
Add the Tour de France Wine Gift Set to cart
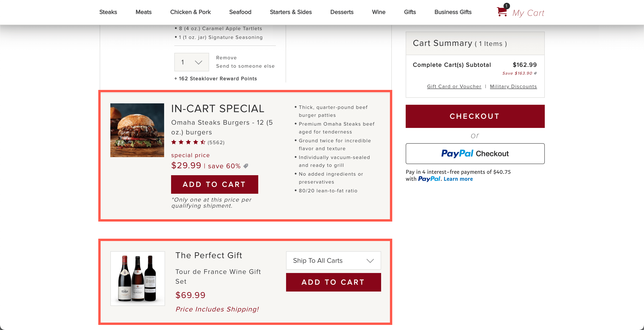pyautogui.click(x=333, y=282)
